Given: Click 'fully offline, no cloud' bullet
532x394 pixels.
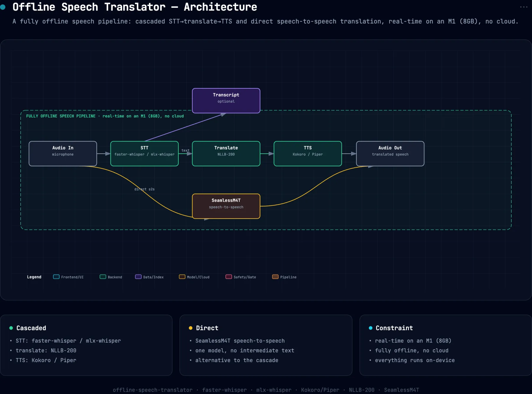Looking at the screenshot, I should (412, 350).
